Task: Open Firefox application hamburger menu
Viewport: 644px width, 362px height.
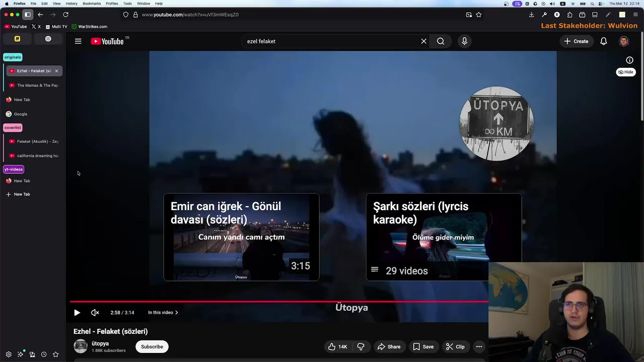Action: point(634,15)
